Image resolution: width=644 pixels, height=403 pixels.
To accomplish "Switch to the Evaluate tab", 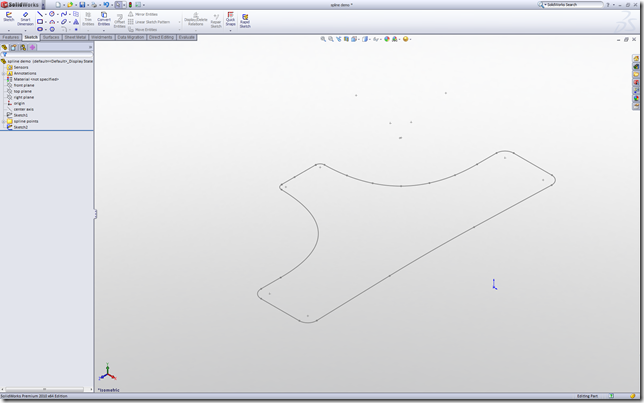I will 186,37.
